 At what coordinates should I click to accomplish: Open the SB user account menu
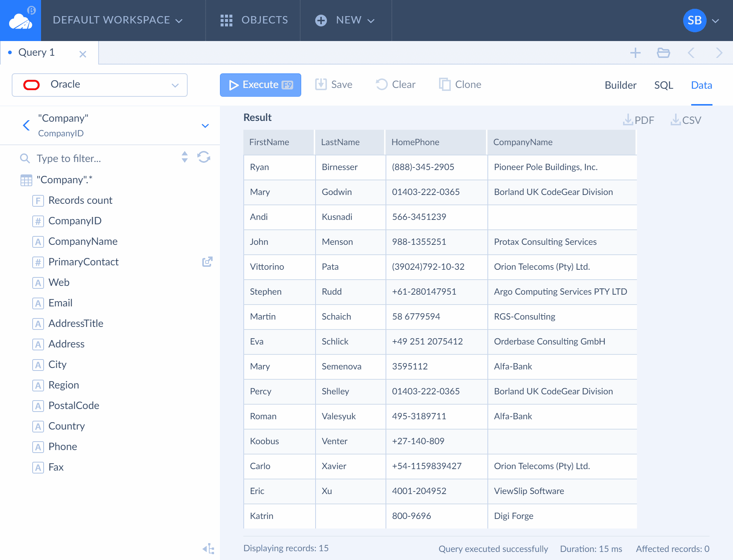coord(701,21)
